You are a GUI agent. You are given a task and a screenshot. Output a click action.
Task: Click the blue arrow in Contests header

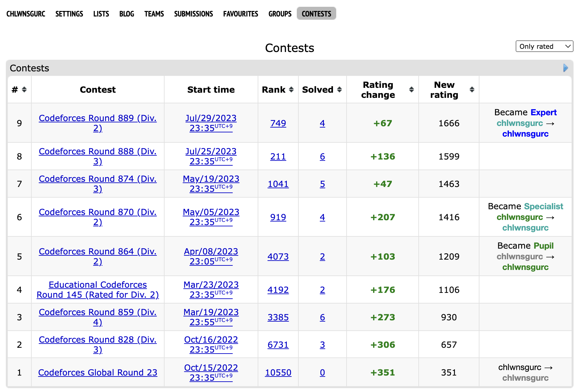(x=565, y=68)
